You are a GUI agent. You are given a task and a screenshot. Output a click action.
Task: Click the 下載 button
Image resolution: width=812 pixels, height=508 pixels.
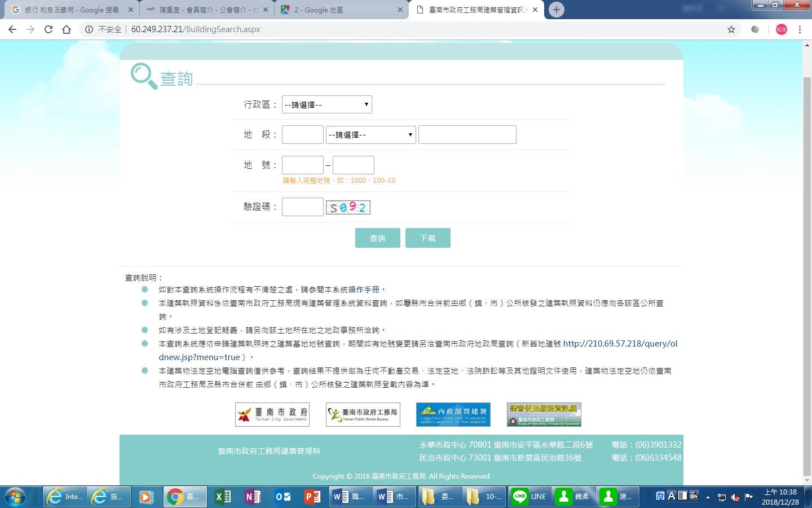pos(428,238)
